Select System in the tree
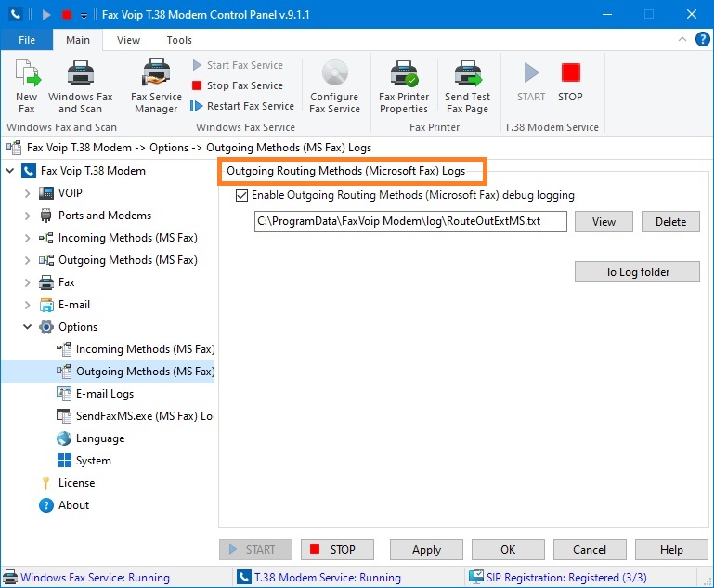 tap(84, 461)
